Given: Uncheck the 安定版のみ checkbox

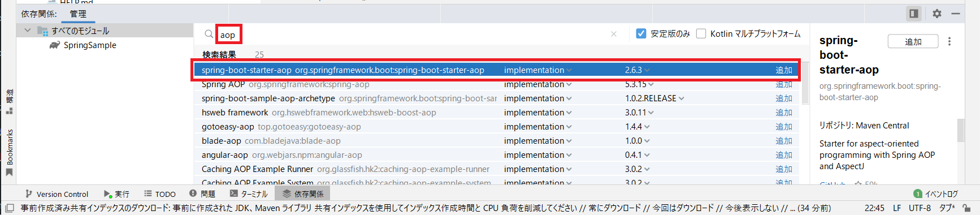Looking at the screenshot, I should point(641,34).
